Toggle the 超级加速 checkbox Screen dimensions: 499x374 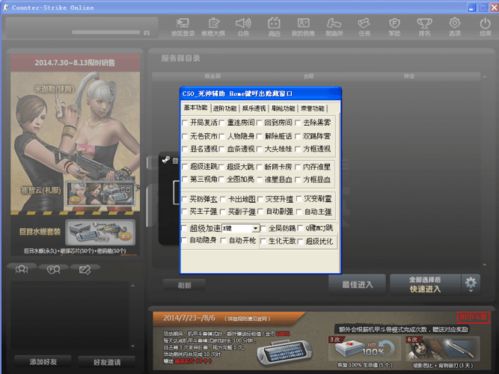pos(185,228)
